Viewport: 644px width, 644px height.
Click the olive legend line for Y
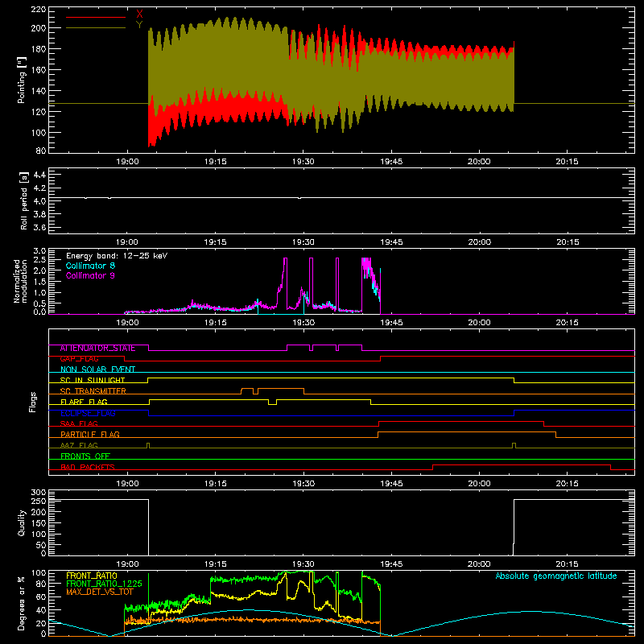(96, 27)
